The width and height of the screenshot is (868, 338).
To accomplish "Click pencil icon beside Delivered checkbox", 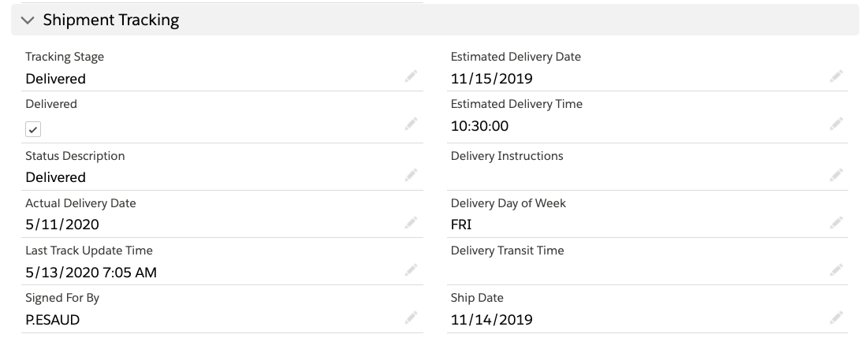I will pos(411,124).
